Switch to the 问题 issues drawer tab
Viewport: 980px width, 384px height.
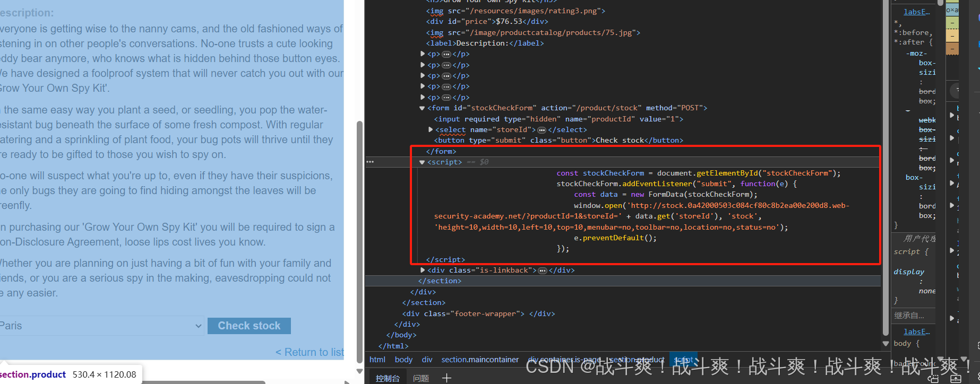tap(421, 378)
